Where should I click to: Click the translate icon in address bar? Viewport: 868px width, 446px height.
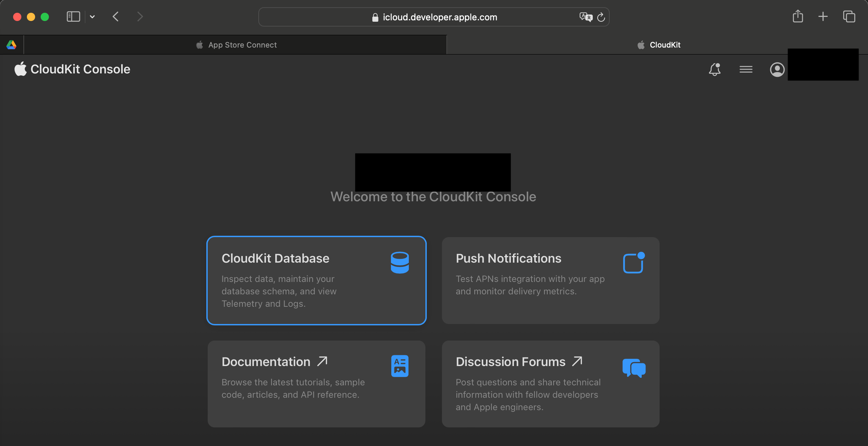click(x=586, y=17)
